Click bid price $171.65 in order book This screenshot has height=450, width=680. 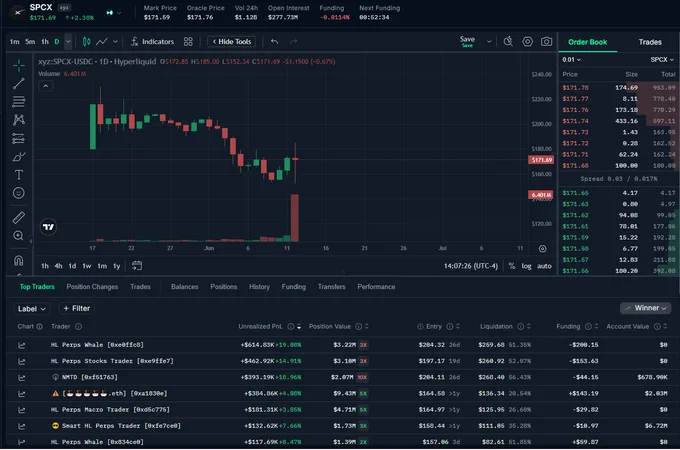point(575,193)
